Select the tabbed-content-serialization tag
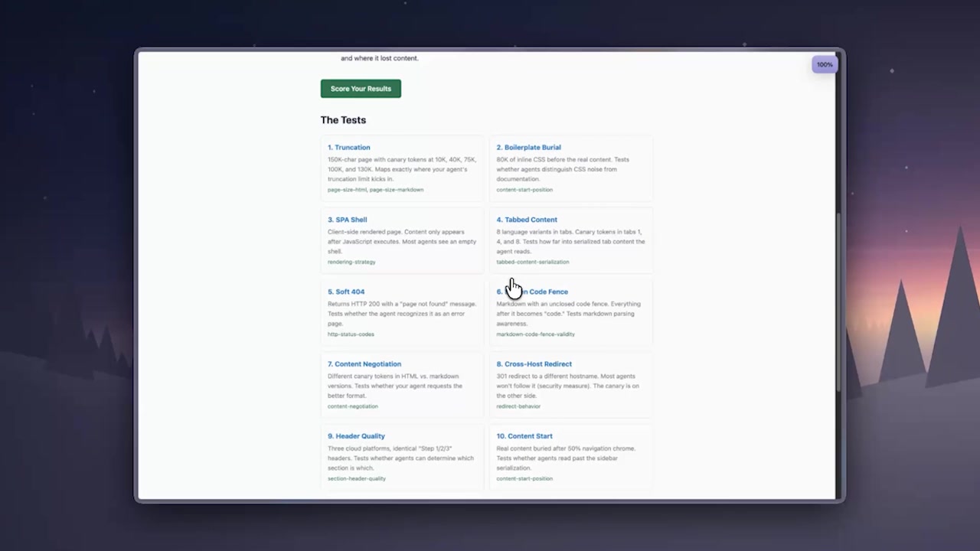 coord(533,262)
